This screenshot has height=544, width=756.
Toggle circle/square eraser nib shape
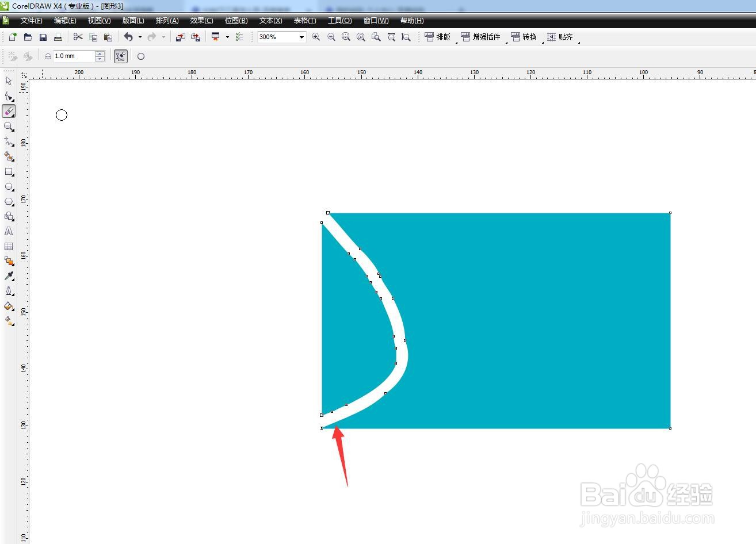(141, 56)
